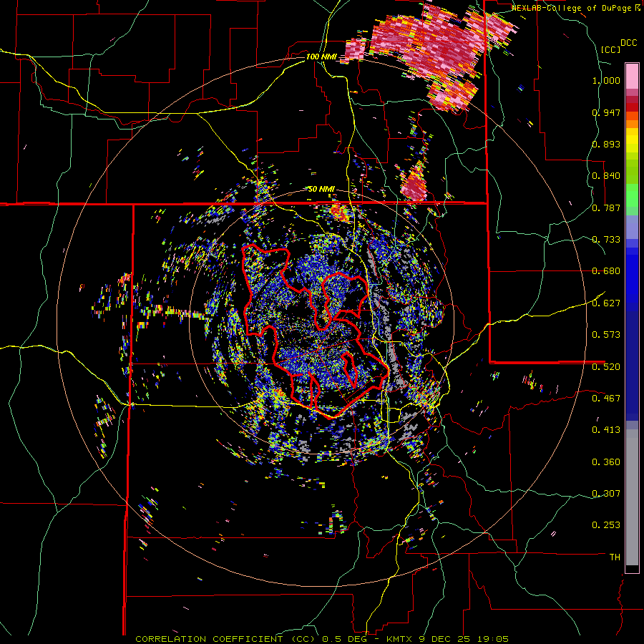Click the 50 NMI range ring label

pos(321,189)
